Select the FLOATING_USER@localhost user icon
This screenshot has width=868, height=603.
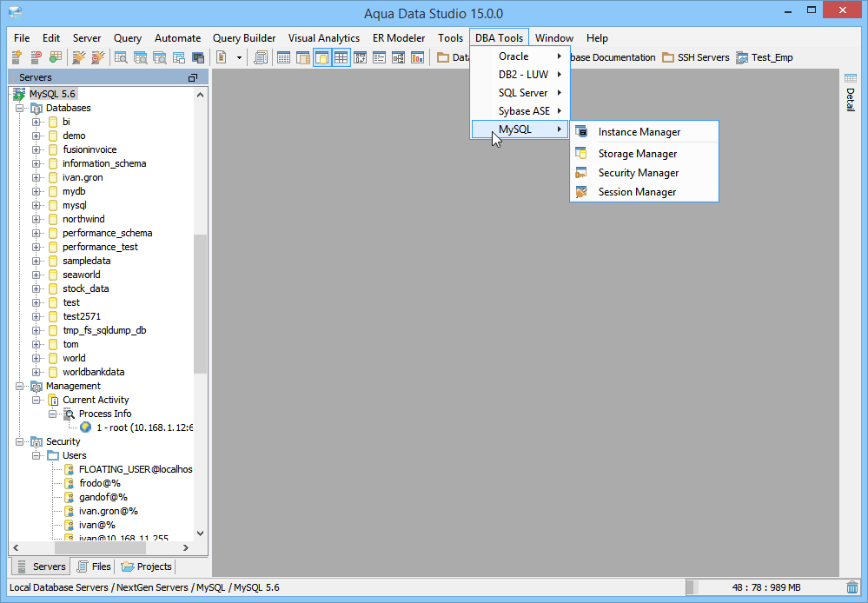coord(70,469)
